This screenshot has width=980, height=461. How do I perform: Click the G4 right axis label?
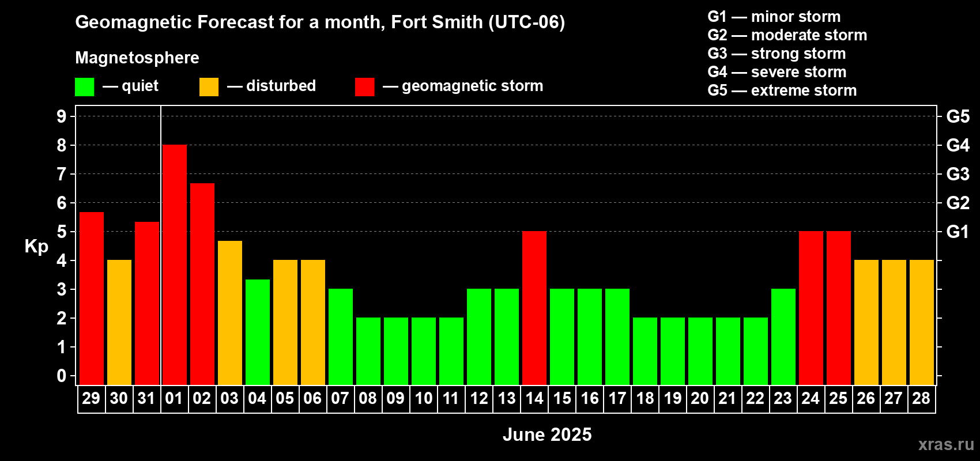(x=958, y=145)
